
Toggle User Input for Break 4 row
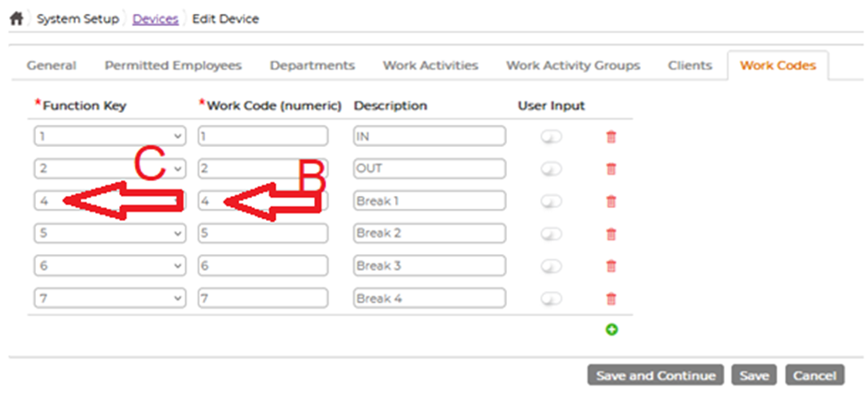pyautogui.click(x=551, y=299)
